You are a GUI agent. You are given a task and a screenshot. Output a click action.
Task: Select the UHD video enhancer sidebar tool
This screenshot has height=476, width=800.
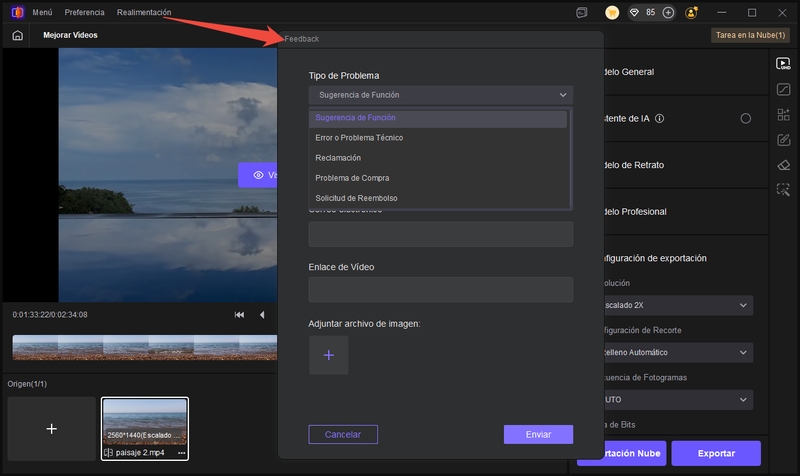[783, 63]
